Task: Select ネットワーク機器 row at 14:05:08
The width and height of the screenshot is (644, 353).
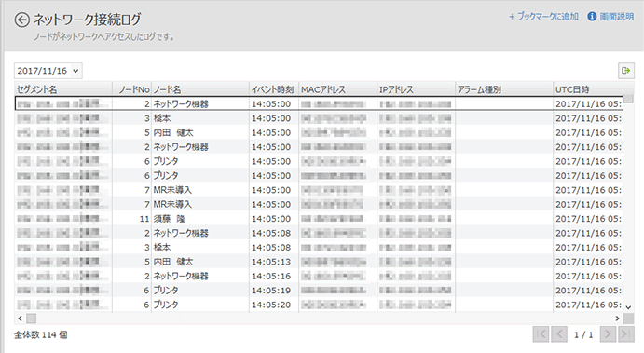Action: [x=319, y=233]
